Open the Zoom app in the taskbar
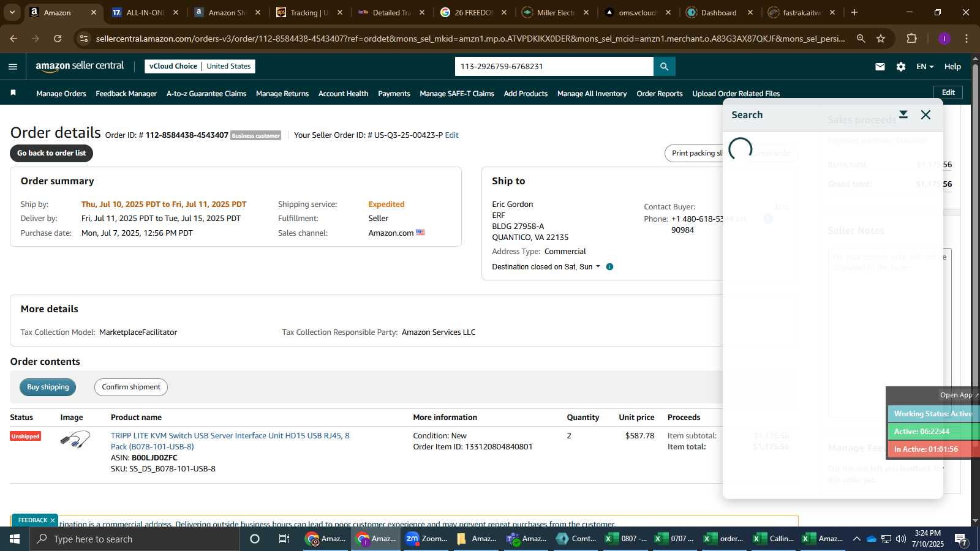Screen dimensions: 980x551 point(426,539)
